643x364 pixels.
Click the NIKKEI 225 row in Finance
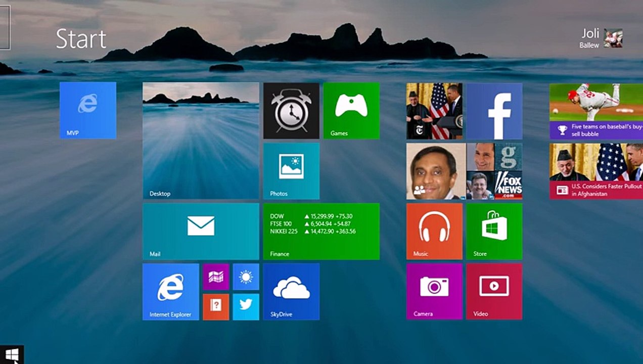(x=313, y=231)
